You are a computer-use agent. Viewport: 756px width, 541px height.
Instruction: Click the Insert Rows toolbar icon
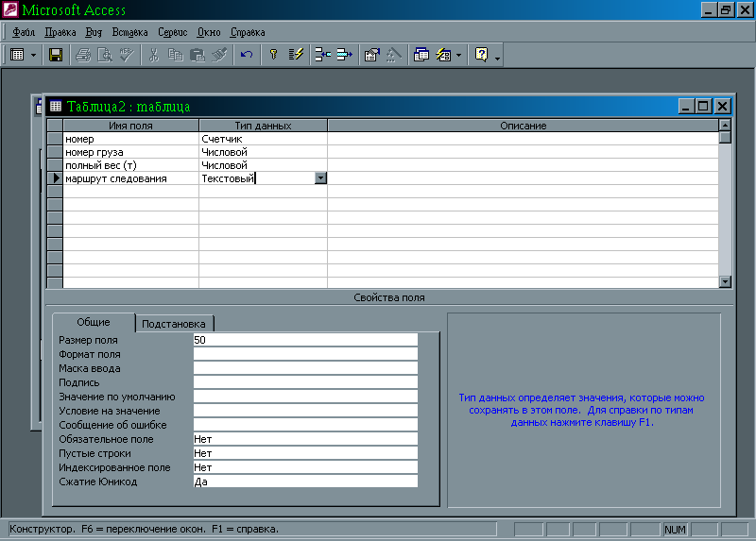coord(322,55)
